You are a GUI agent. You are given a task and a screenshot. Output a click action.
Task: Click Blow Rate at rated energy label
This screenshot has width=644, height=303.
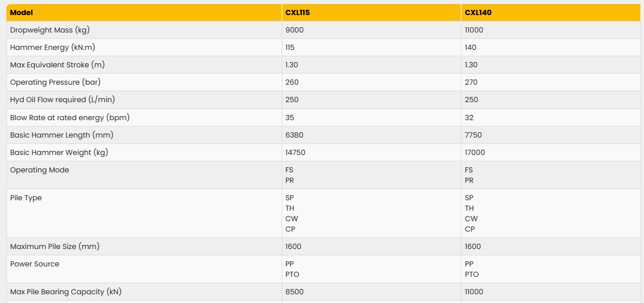(x=70, y=117)
